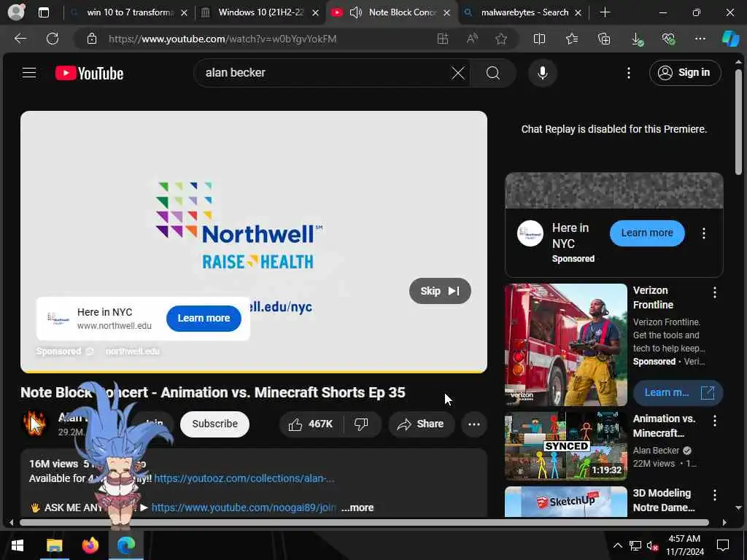This screenshot has width=747, height=560.
Task: Click the Verizon Learn more link button
Action: pyautogui.click(x=678, y=393)
